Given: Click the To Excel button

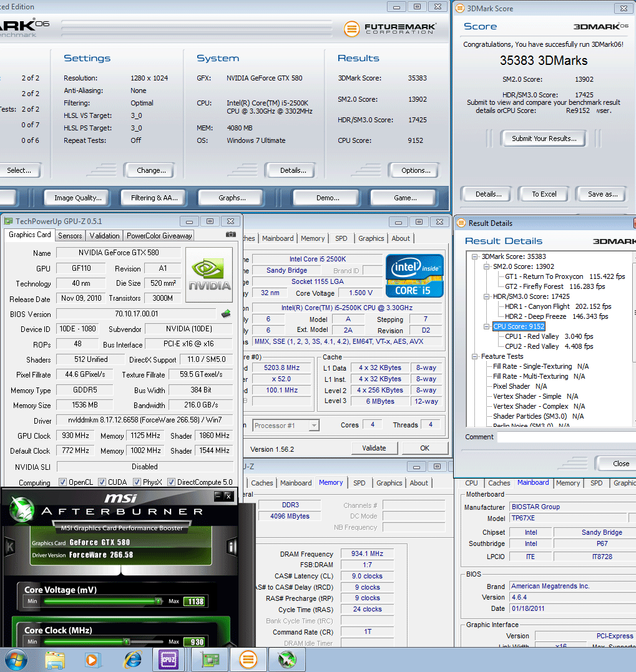Looking at the screenshot, I should tap(544, 194).
